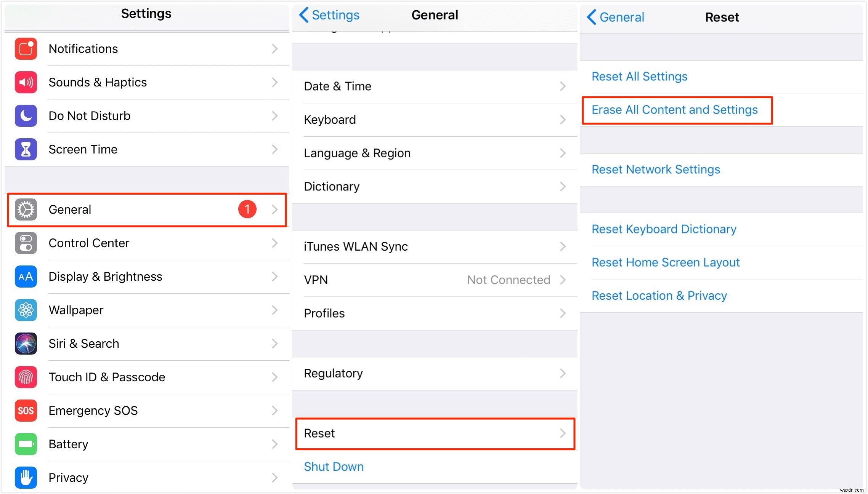The height and width of the screenshot is (494, 868).
Task: Open iTunes WLAN Sync settings
Action: [x=434, y=246]
